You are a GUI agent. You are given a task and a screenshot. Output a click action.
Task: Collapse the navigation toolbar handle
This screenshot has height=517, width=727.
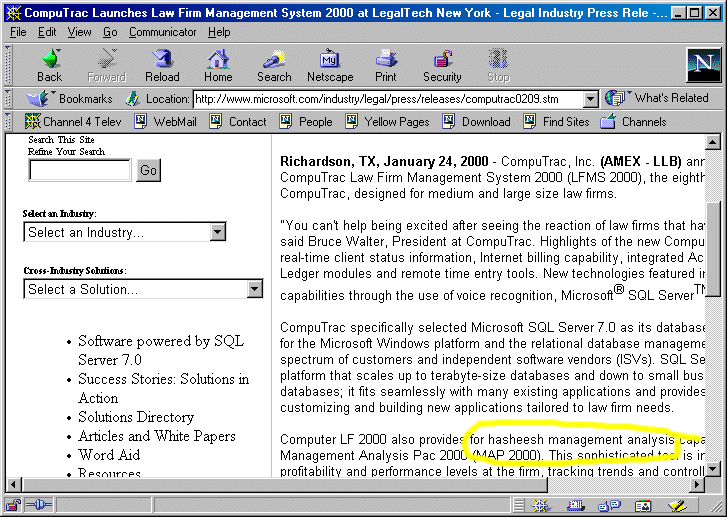pyautogui.click(x=7, y=65)
